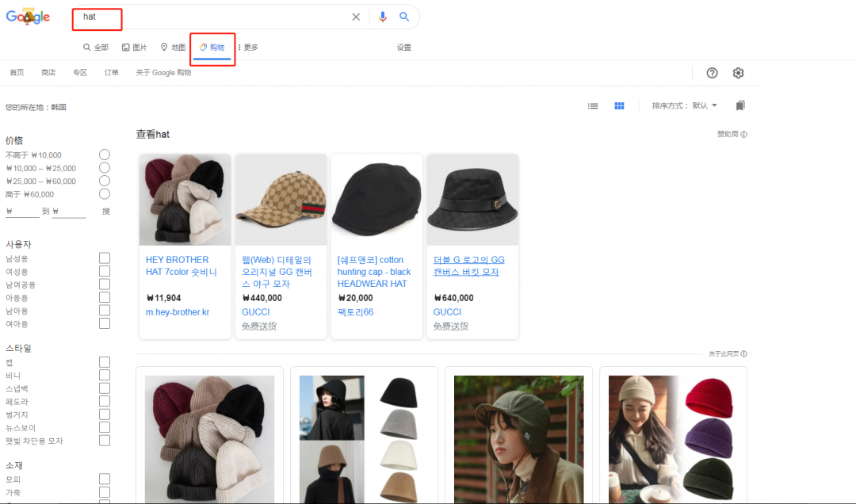This screenshot has width=856, height=504.
Task: Check the 햇빛 차단용 모자 filter
Action: pyautogui.click(x=105, y=441)
